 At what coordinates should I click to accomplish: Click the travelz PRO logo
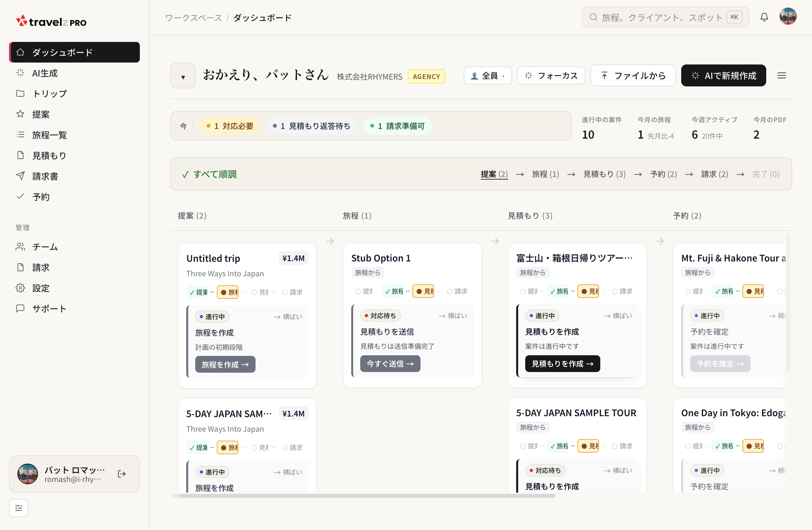(51, 22)
